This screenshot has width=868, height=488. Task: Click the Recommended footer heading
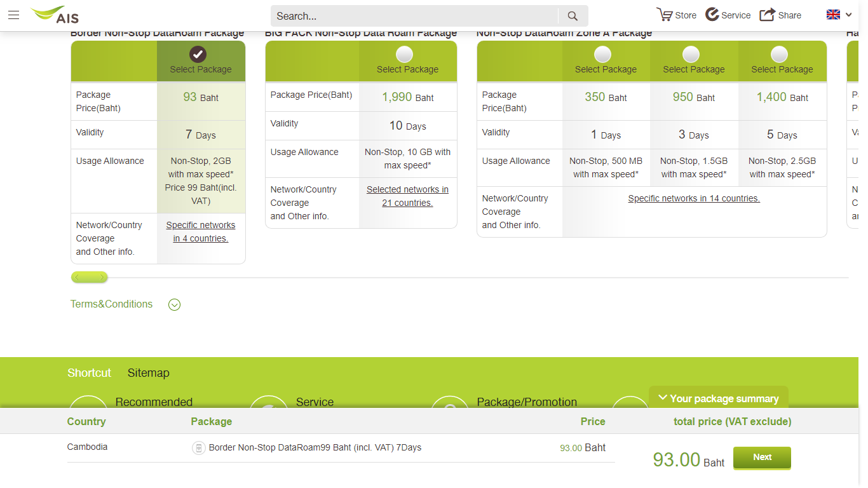(154, 402)
